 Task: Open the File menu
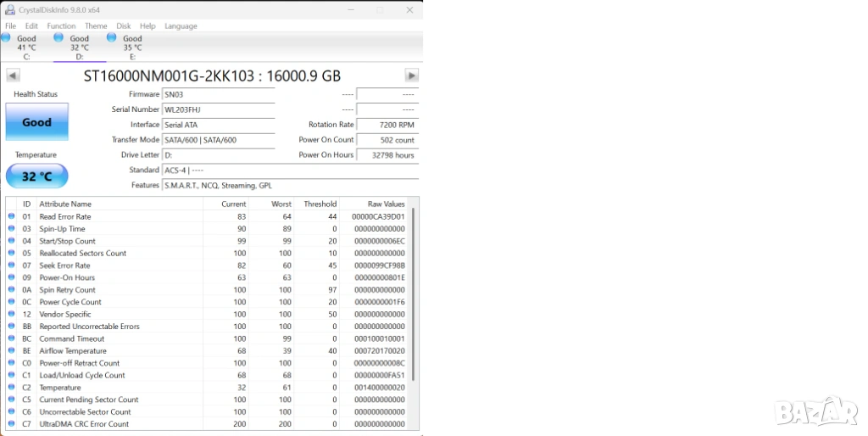click(11, 26)
